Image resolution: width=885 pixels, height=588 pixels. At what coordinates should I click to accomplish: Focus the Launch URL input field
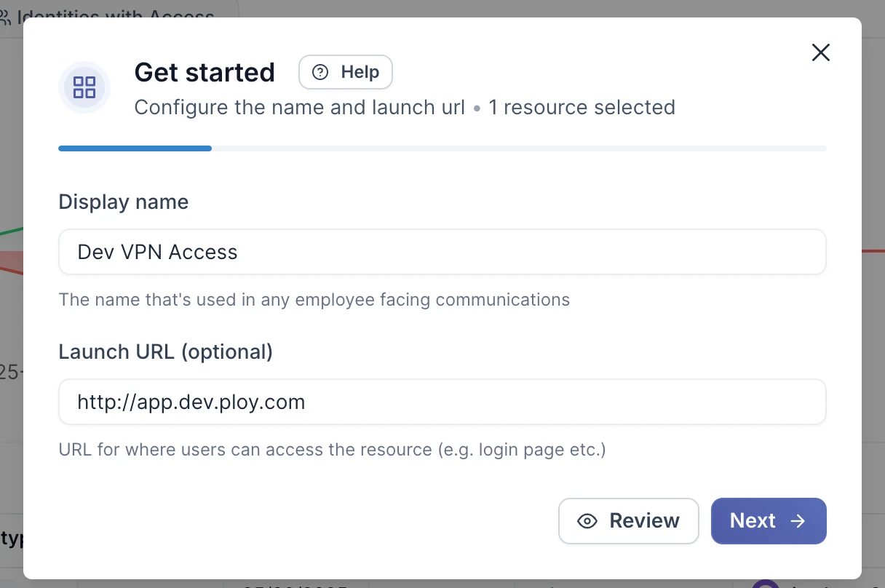(442, 402)
